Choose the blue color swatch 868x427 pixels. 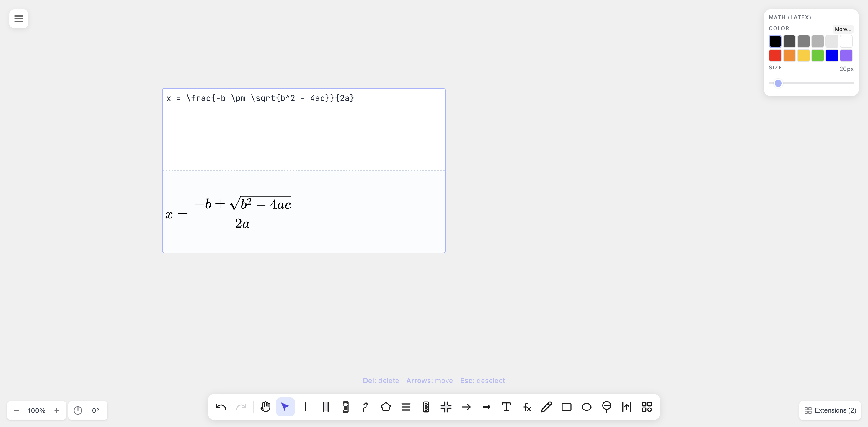[x=832, y=55]
